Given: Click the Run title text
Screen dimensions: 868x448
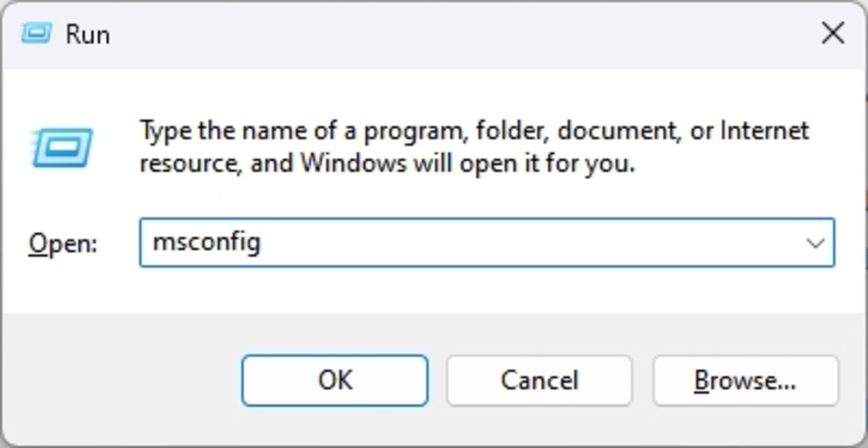Looking at the screenshot, I should click(x=87, y=33).
